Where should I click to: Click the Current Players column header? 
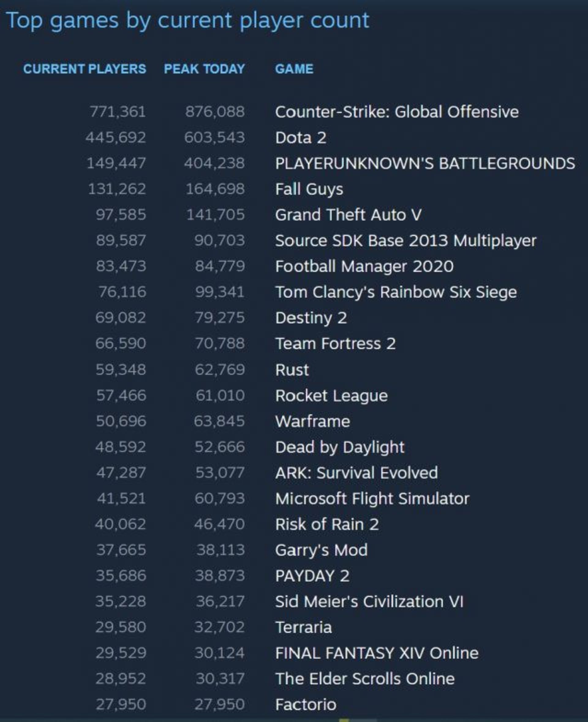coord(85,69)
